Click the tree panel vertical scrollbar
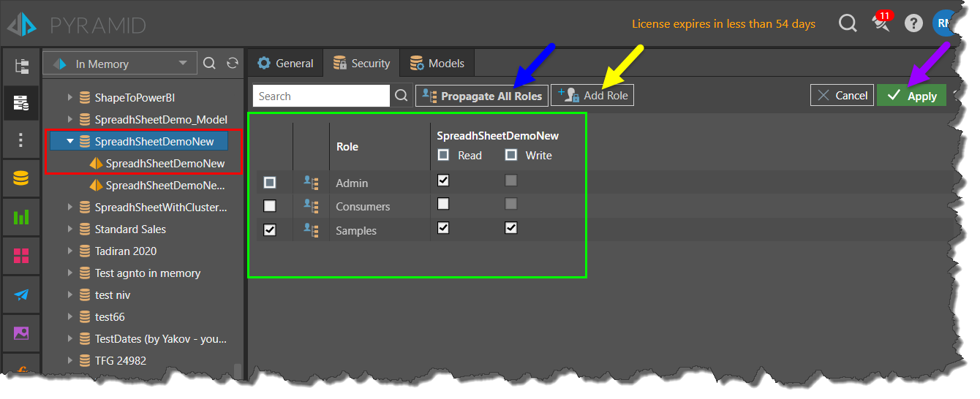Viewport: 980px width, 399px height. tap(237, 372)
